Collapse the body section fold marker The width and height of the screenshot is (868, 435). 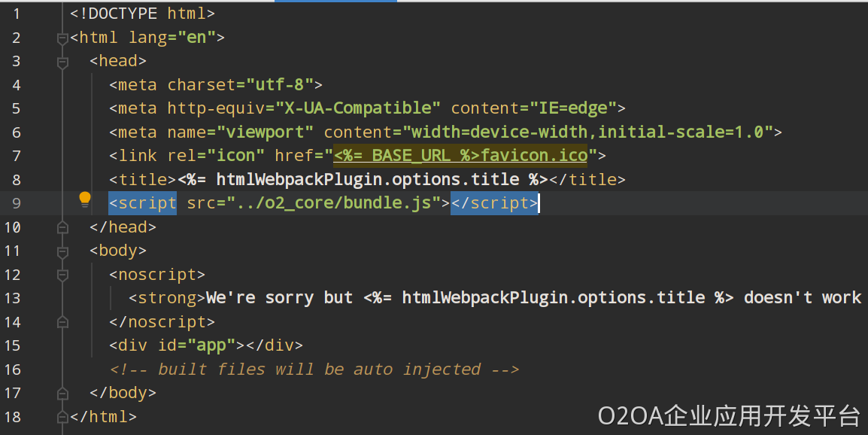point(62,251)
